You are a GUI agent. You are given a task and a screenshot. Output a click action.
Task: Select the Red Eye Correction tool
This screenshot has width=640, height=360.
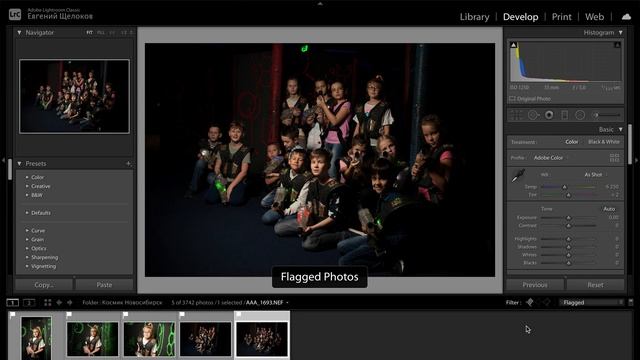pyautogui.click(x=549, y=116)
